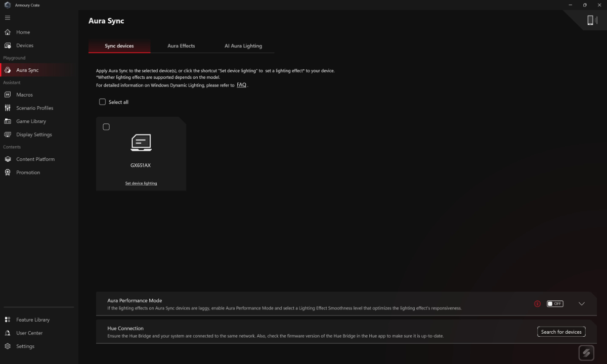Switch to the AI Aura Lighting tab
The width and height of the screenshot is (607, 364).
243,46
